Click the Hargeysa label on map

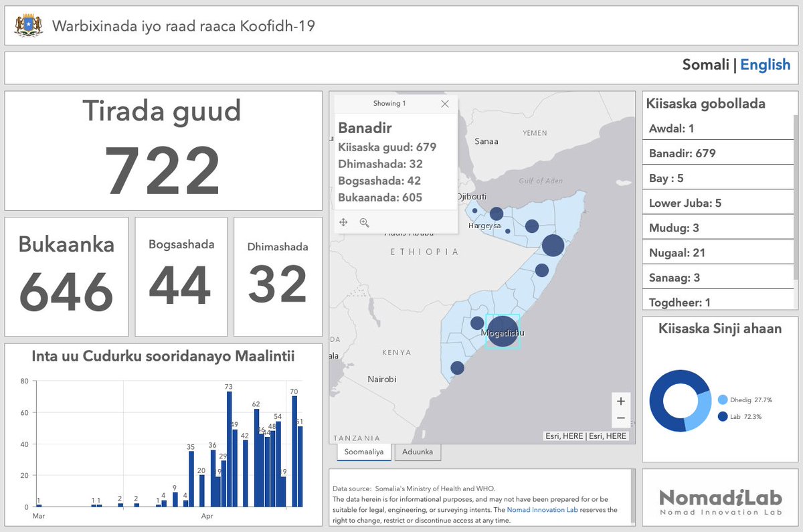(484, 226)
